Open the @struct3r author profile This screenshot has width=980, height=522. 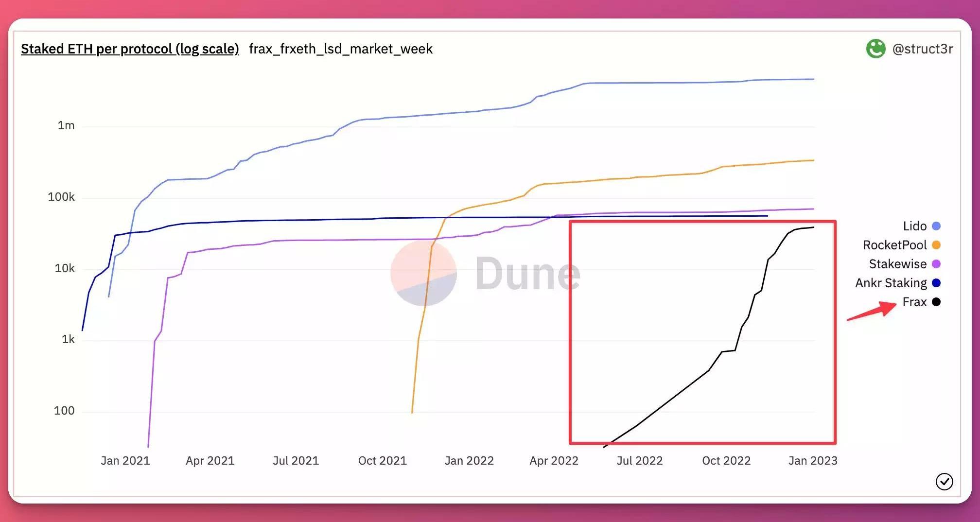[x=922, y=49]
